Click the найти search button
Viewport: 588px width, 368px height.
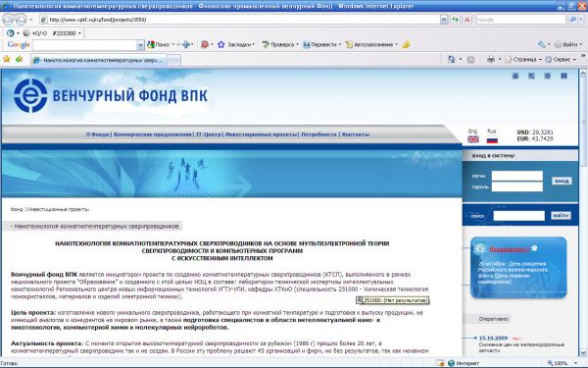click(561, 216)
